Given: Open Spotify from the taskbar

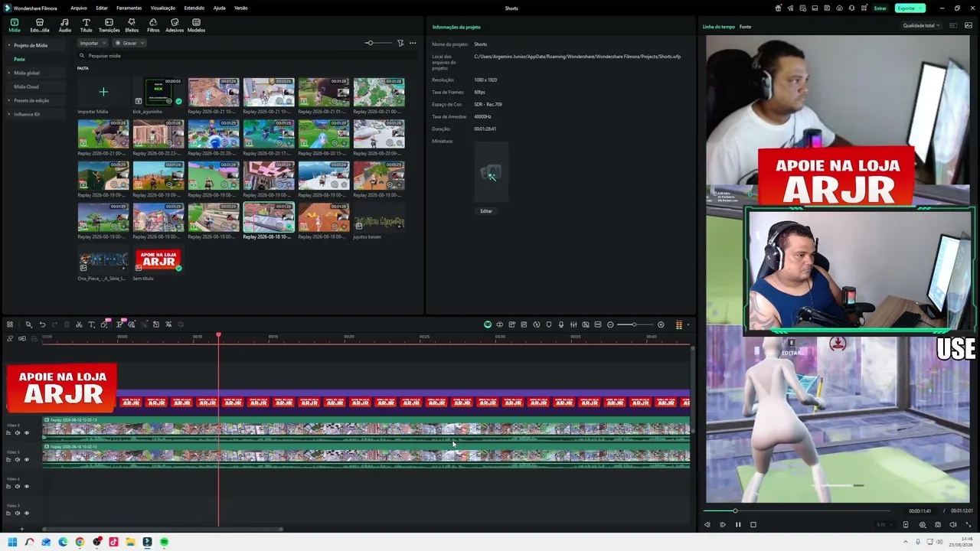Looking at the screenshot, I should [164, 542].
